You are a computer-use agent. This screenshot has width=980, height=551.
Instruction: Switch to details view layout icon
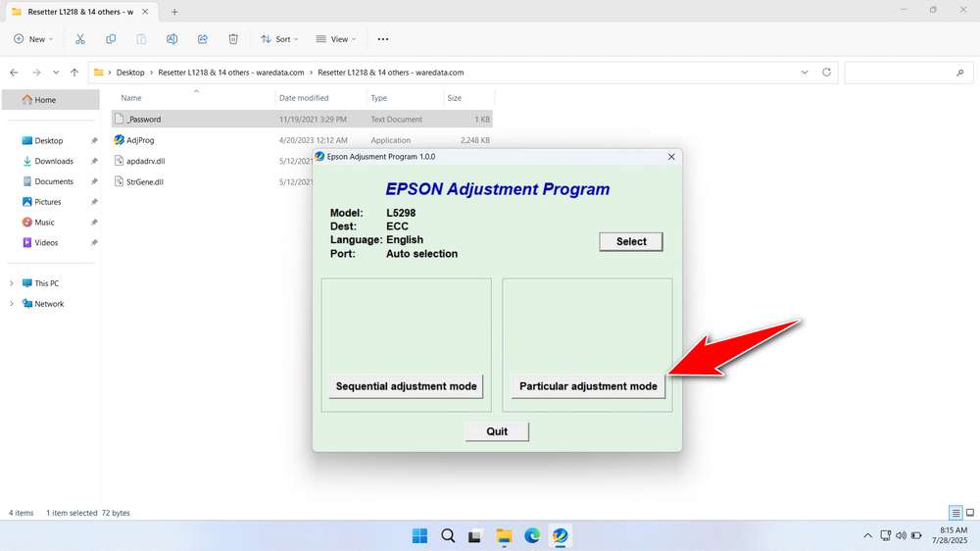click(955, 513)
